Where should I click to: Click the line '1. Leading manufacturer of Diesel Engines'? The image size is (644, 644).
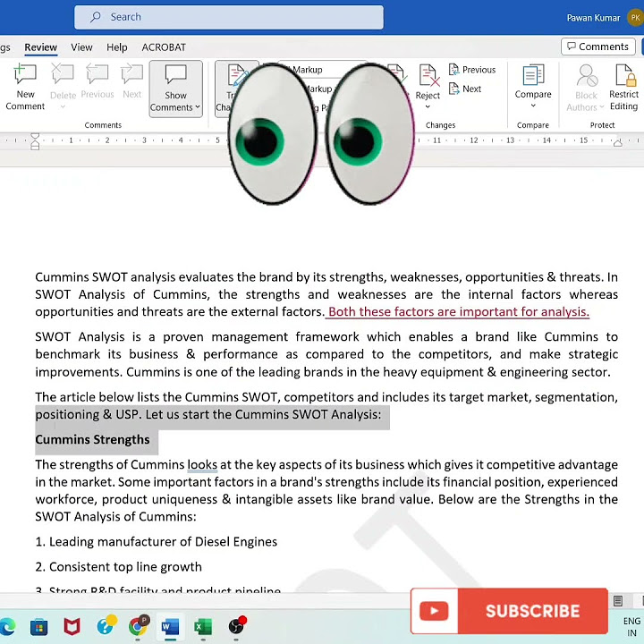[x=156, y=542]
